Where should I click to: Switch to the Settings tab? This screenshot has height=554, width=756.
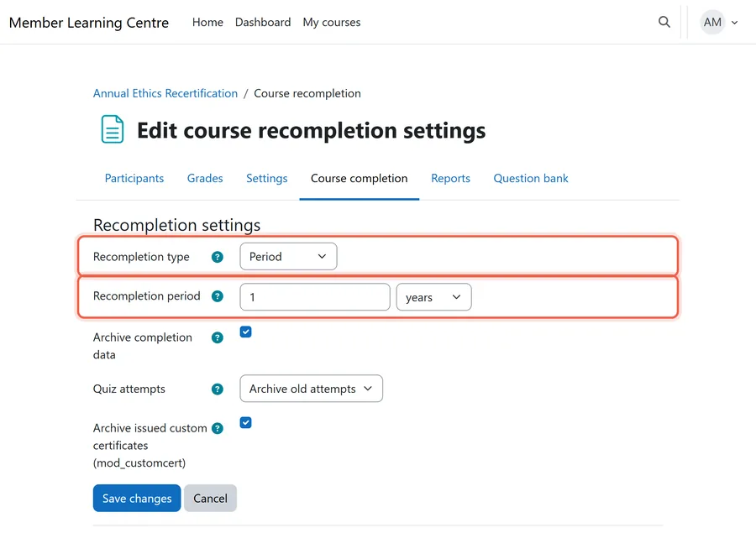pyautogui.click(x=266, y=178)
